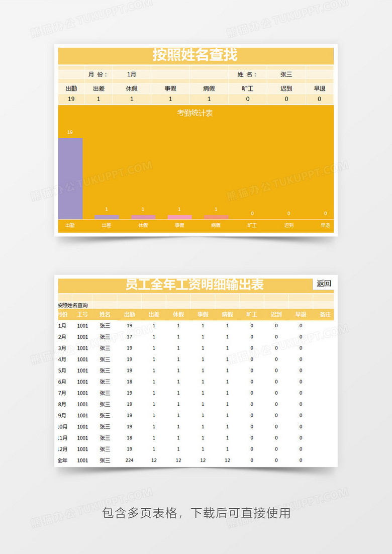Click the 返回 button on the salary sheet
The height and width of the screenshot is (554, 392).
pyautogui.click(x=324, y=284)
